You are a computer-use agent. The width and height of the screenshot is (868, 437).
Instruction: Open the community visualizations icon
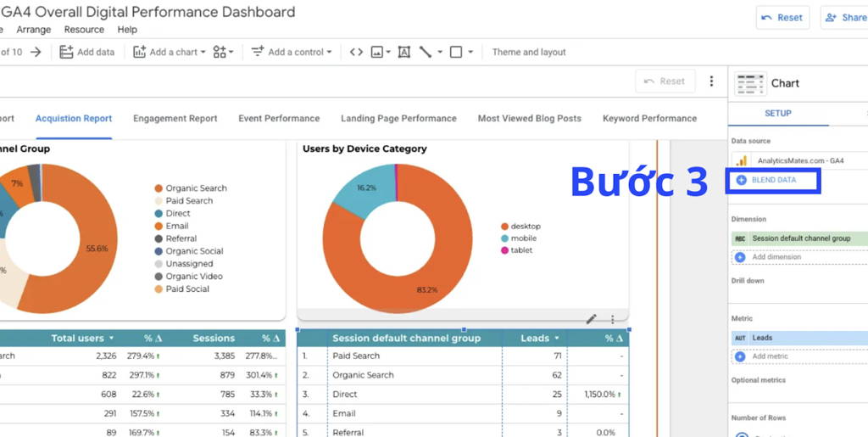pyautogui.click(x=220, y=52)
